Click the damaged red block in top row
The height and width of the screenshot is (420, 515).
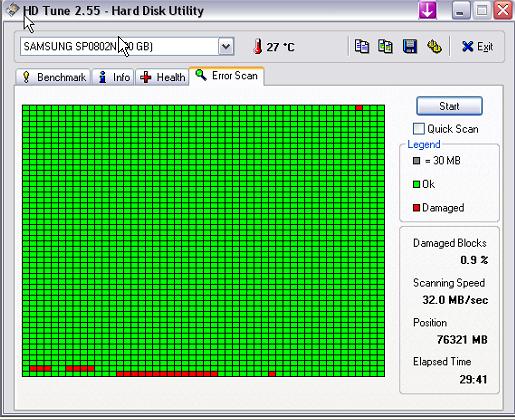(x=359, y=108)
